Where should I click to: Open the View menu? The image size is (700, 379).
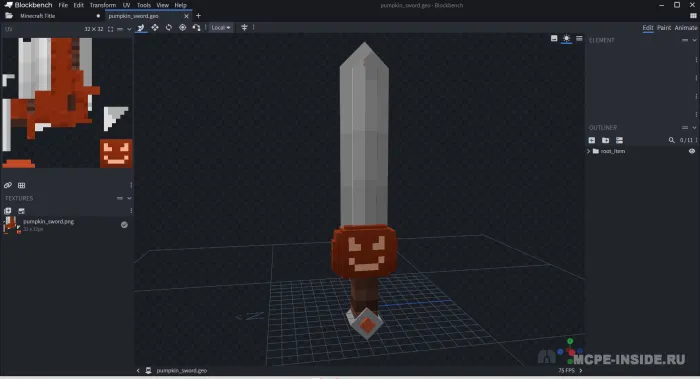(162, 5)
